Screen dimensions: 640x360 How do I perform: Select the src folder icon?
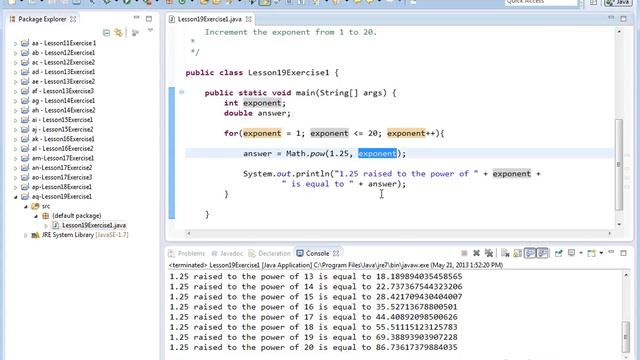(x=36, y=206)
